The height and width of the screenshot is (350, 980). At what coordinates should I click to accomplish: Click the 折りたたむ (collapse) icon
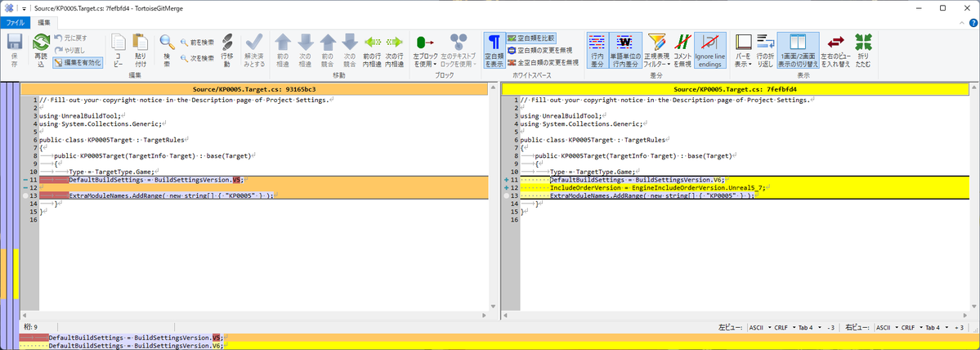tap(863, 47)
